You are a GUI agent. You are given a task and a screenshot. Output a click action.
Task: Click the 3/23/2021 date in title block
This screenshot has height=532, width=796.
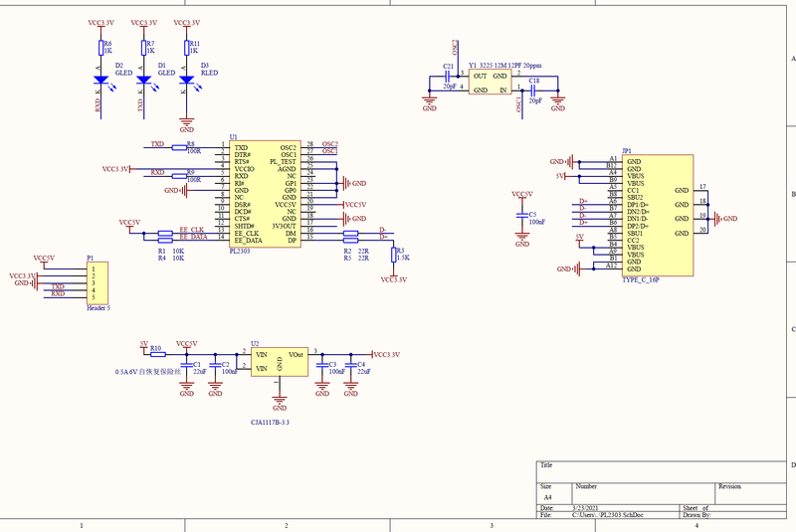click(585, 508)
